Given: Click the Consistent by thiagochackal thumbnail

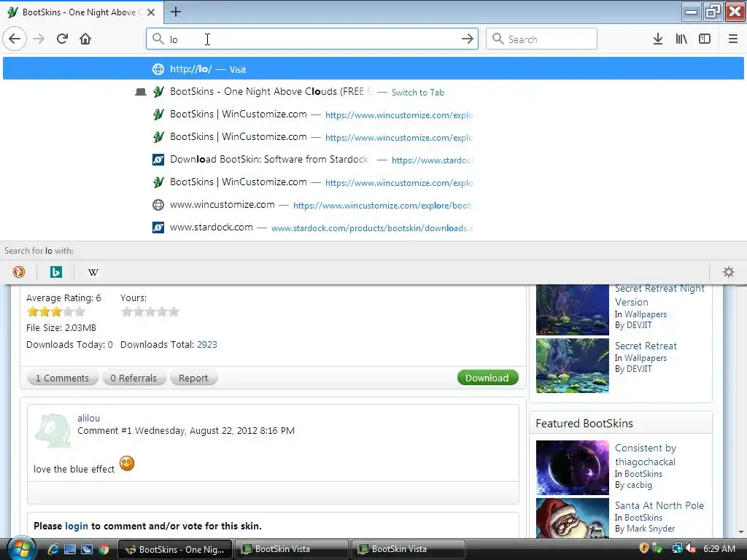Looking at the screenshot, I should [572, 467].
